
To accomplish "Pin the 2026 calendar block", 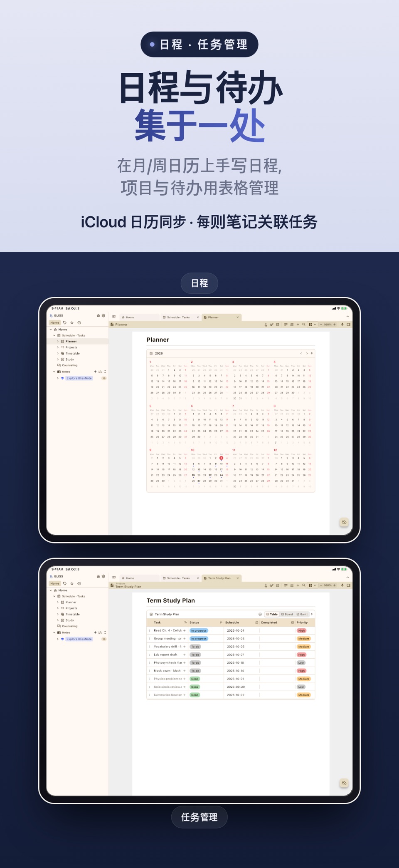I will pos(312,353).
